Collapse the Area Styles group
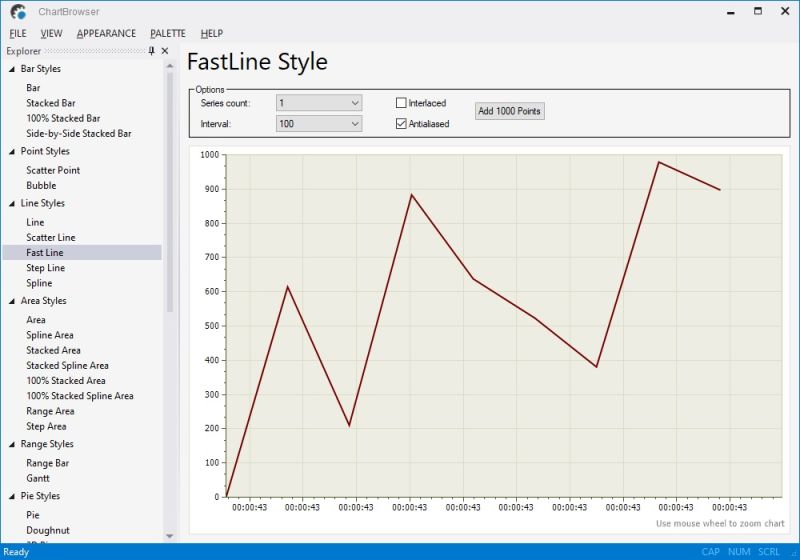The image size is (800, 560). click(12, 301)
